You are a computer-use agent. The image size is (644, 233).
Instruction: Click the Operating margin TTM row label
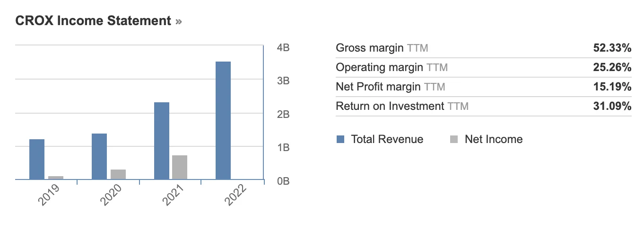point(392,67)
